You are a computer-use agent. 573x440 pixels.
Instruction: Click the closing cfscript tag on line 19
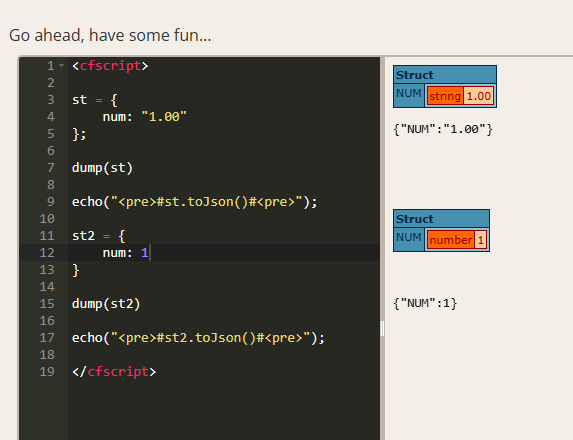tap(114, 372)
